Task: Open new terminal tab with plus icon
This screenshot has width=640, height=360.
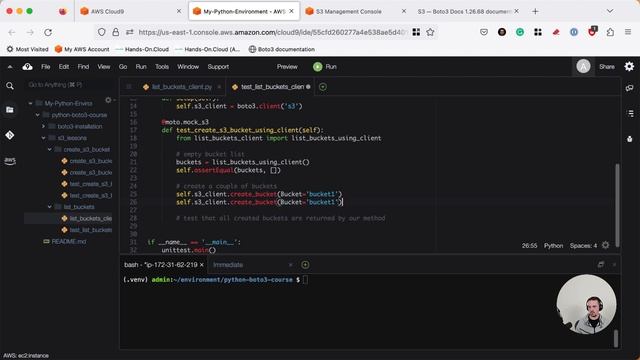Action: pyautogui.click(x=305, y=265)
